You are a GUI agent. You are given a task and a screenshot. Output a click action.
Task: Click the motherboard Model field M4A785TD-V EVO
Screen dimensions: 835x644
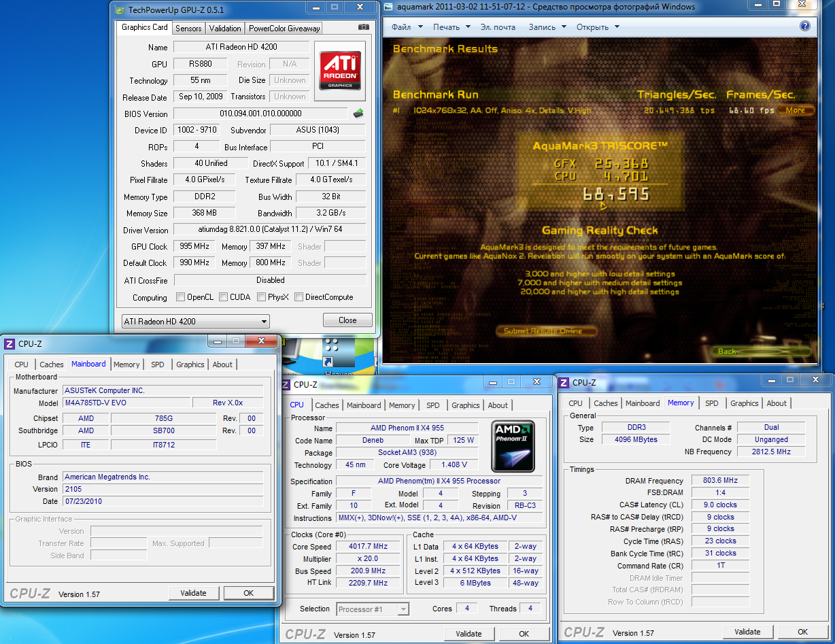(126, 403)
